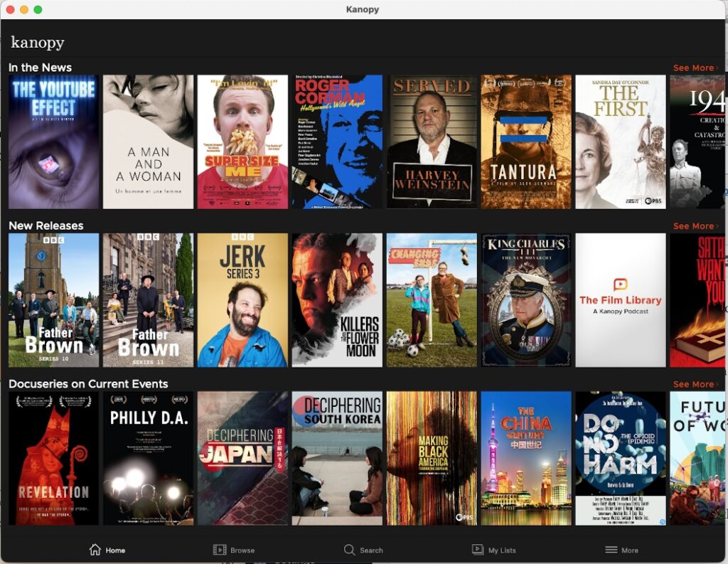Choose the Jerk Series 3 poster
Screen dimensions: 728x564
[x=242, y=299]
